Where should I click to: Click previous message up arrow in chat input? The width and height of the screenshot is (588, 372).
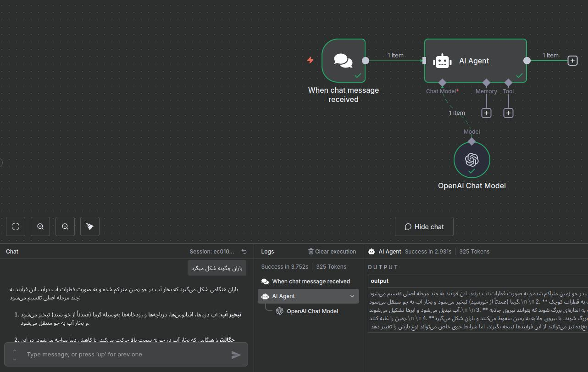pyautogui.click(x=15, y=350)
